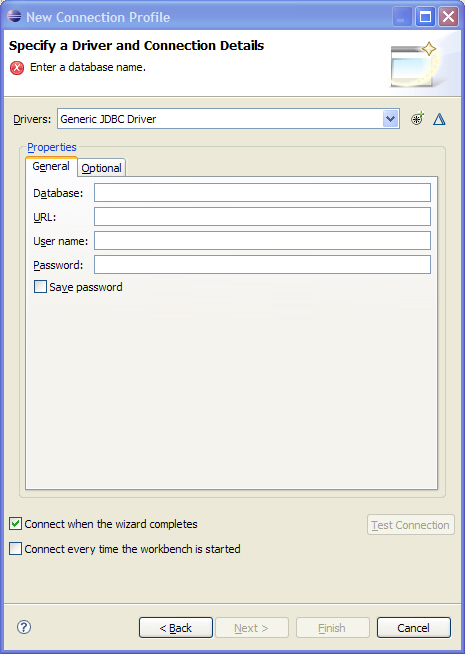This screenshot has width=465, height=654.
Task: Open the Drivers dropdown arrow
Action: (390, 119)
